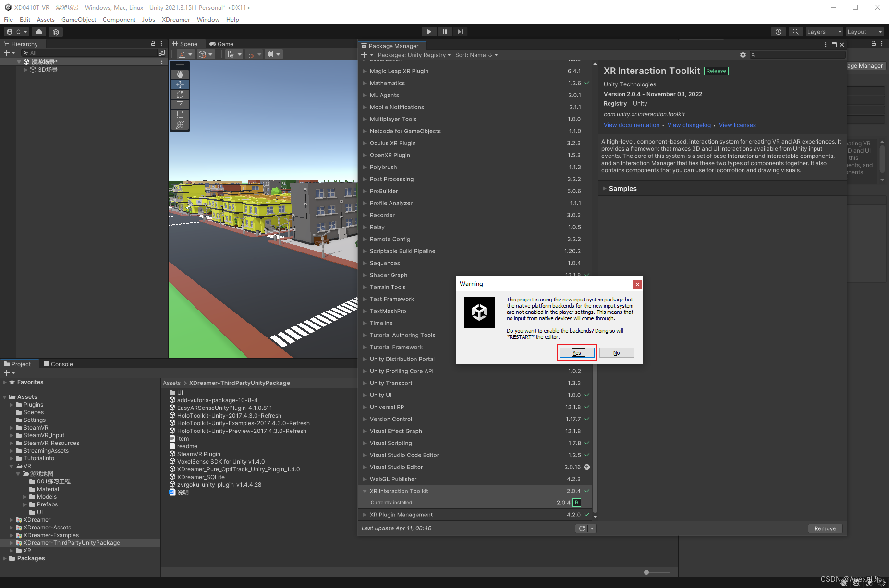Screen dimensions: 889x588
Task: Close the Warning dialog with the X
Action: [637, 284]
